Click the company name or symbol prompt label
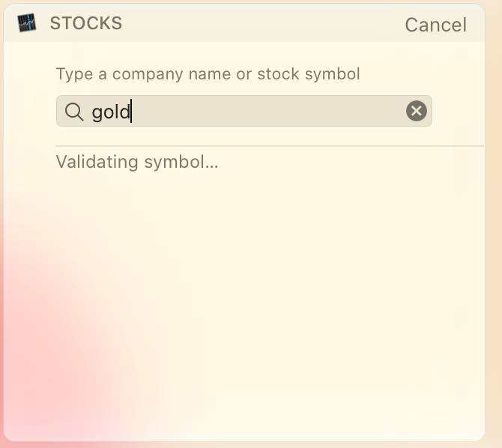The height and width of the screenshot is (448, 502). click(x=208, y=74)
